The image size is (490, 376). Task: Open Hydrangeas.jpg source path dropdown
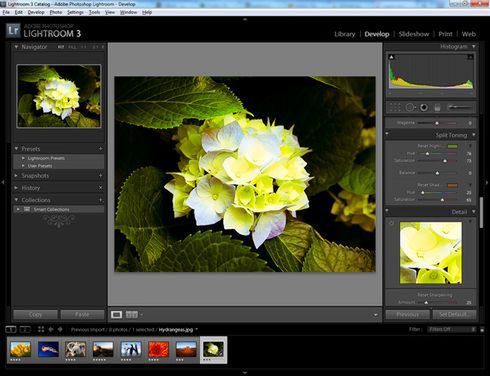point(197,329)
